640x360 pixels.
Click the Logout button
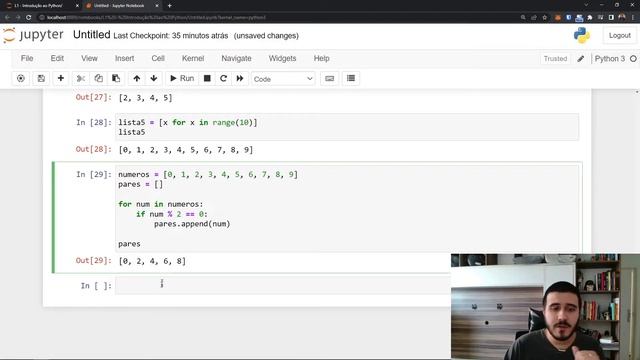pyautogui.click(x=620, y=36)
